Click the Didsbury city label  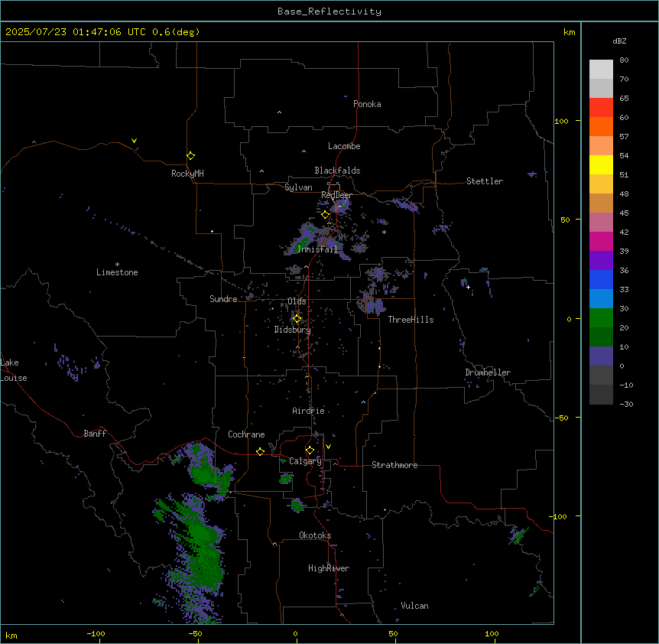tap(293, 330)
